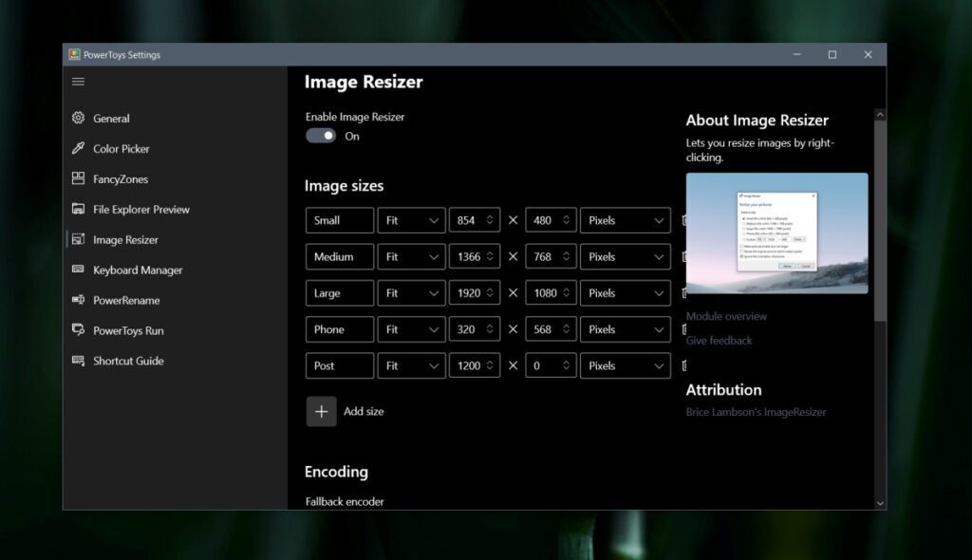Open the Fit dropdown for the Small size
Viewport: 972px width, 560px height.
coord(411,219)
